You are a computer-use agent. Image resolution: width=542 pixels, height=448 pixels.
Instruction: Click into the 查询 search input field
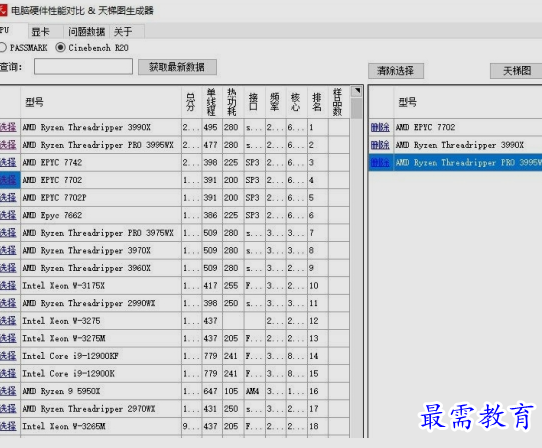click(83, 66)
